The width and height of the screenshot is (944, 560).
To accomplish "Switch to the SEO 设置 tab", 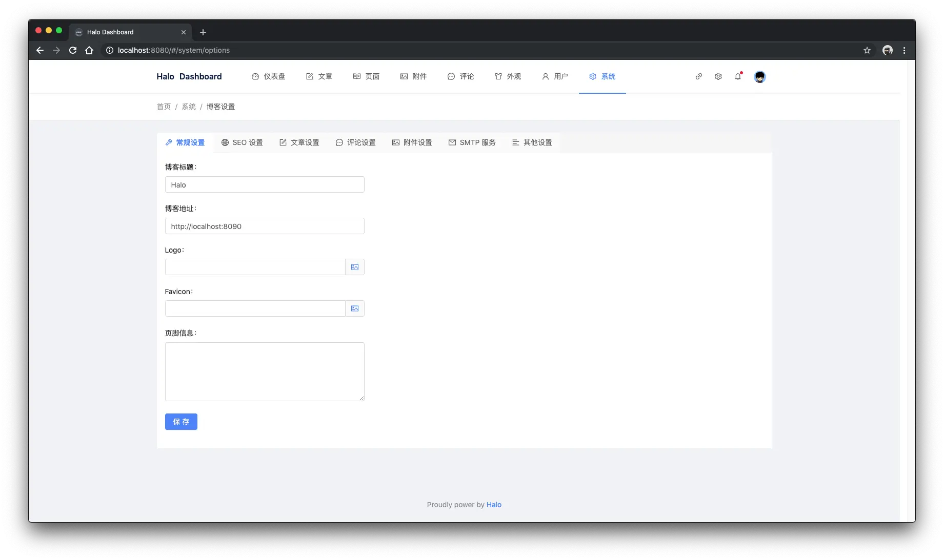I will tap(242, 142).
